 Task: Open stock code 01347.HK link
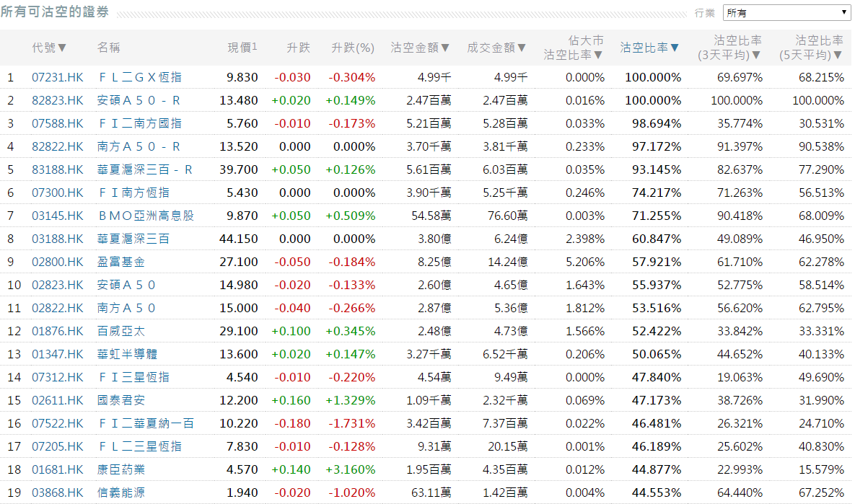[x=58, y=354]
